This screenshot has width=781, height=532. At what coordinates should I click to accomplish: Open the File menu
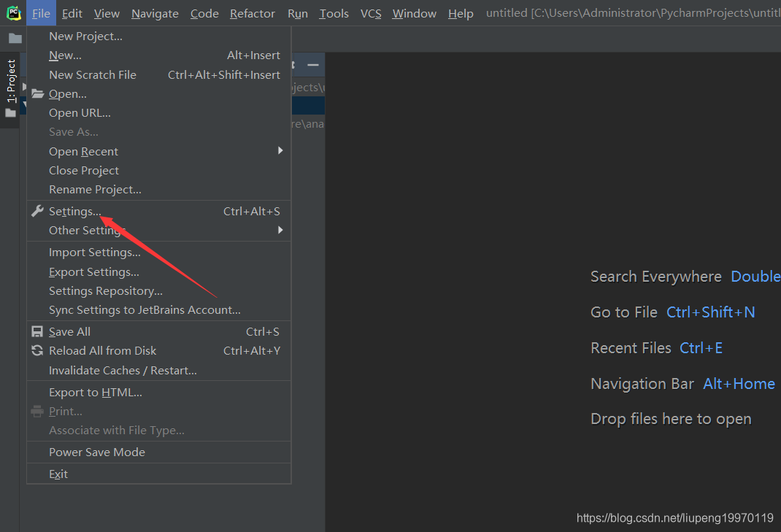coord(41,13)
